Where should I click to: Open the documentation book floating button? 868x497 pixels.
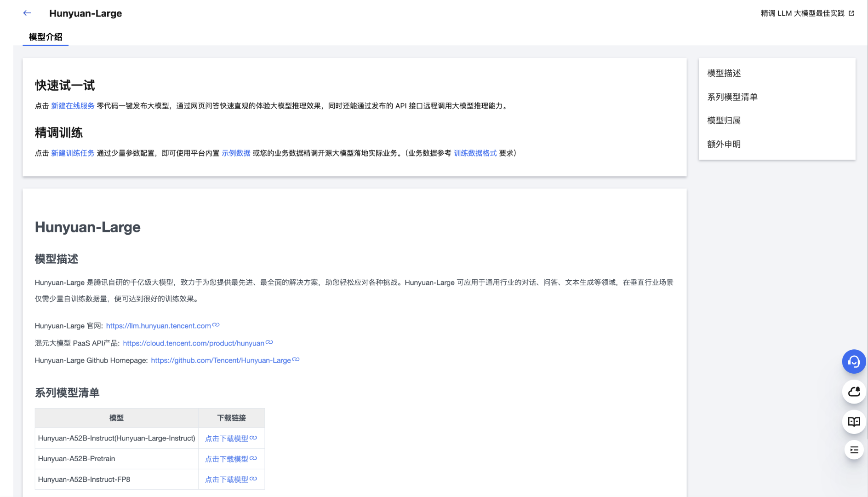tap(854, 422)
